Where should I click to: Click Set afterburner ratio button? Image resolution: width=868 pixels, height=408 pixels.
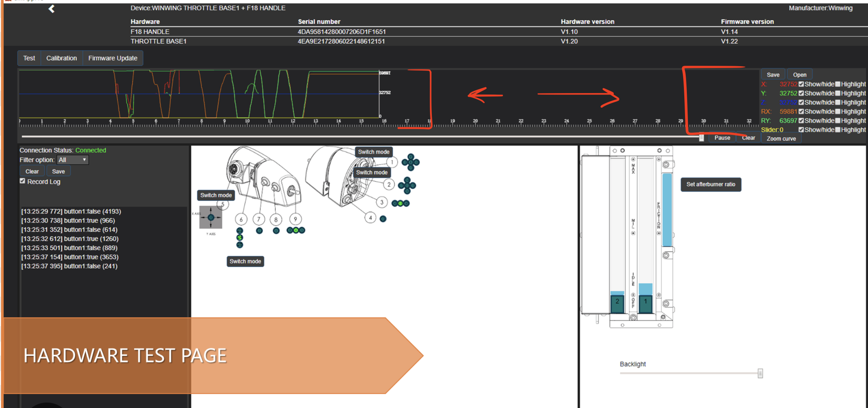pyautogui.click(x=711, y=184)
